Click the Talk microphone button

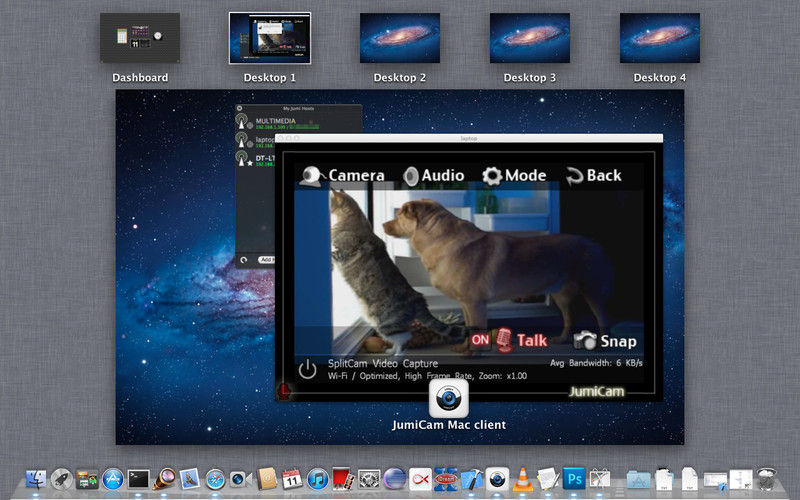tap(521, 340)
